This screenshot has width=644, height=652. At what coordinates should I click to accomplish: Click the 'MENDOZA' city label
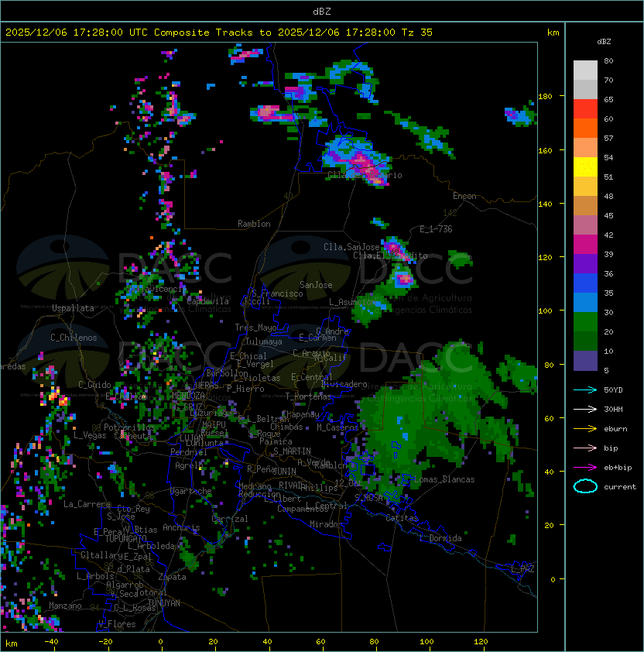pos(188,395)
